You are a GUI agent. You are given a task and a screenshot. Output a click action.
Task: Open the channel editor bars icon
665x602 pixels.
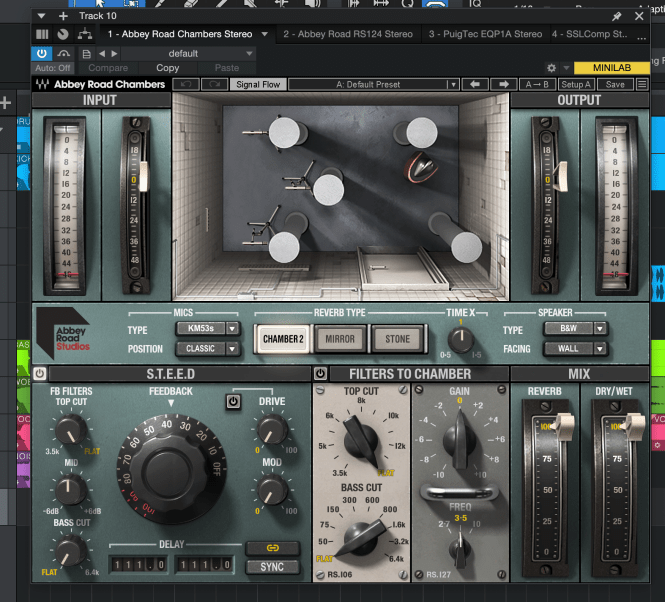point(42,34)
